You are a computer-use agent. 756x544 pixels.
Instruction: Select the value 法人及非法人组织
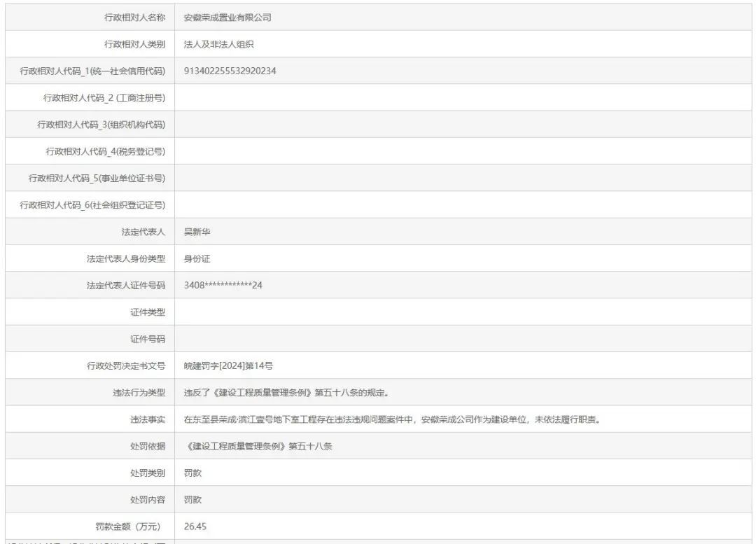point(218,44)
